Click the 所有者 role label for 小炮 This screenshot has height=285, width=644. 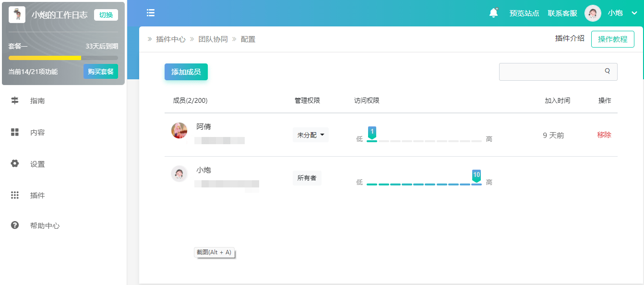click(307, 178)
